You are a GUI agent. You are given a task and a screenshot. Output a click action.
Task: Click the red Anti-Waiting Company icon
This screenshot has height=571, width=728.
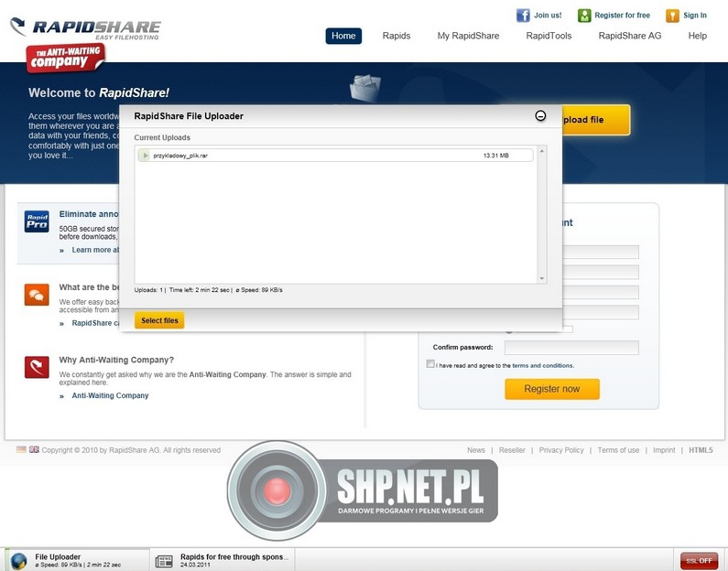click(x=37, y=367)
